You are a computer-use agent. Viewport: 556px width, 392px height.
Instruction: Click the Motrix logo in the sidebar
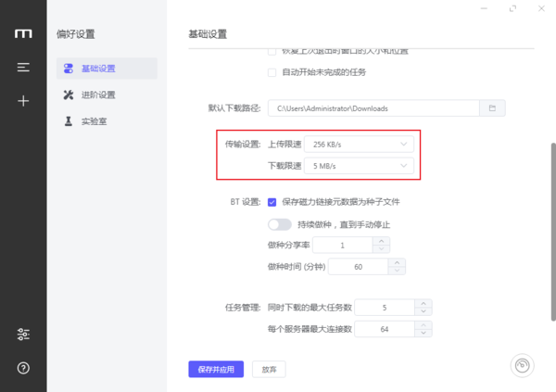pos(23,33)
